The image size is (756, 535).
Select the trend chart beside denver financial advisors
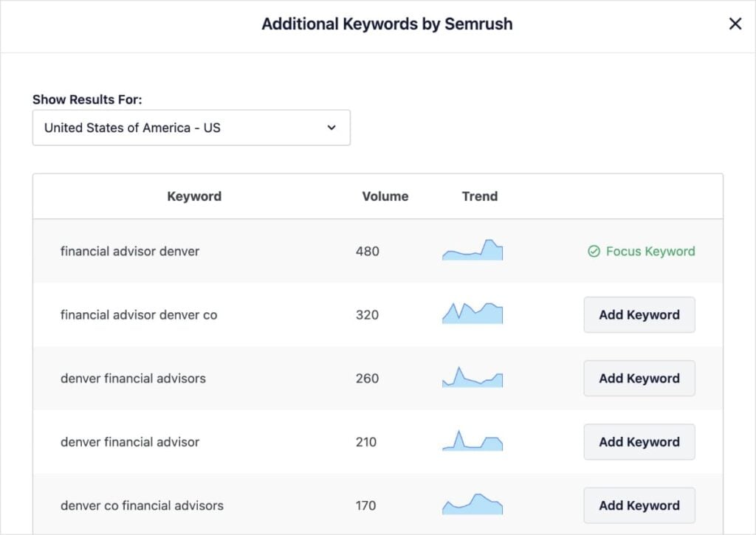point(472,378)
